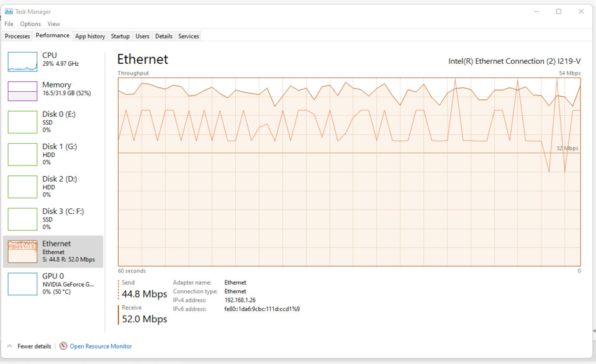Click the Adapter name: field label
This screenshot has width=596, height=364.
point(192,282)
